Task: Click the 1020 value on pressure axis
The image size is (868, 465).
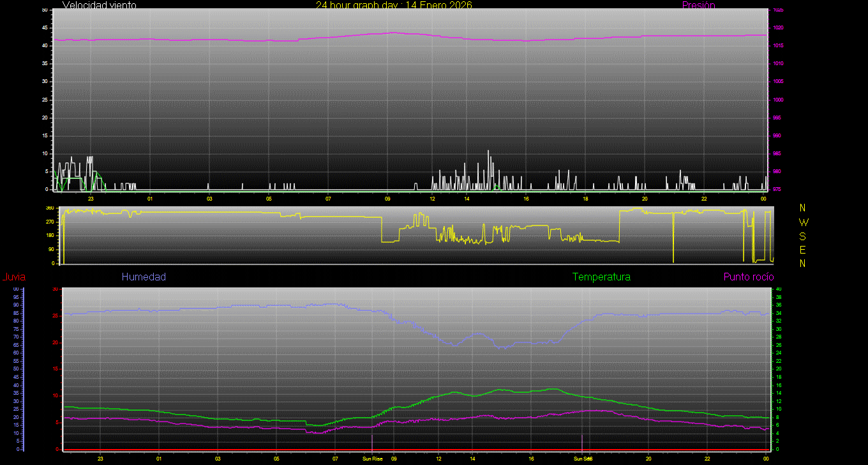Action: 778,28
